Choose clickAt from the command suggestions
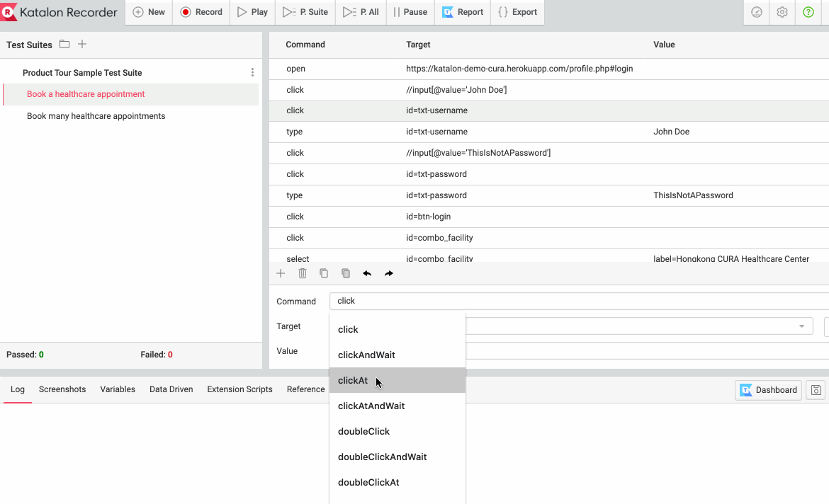This screenshot has height=504, width=829. (x=397, y=380)
